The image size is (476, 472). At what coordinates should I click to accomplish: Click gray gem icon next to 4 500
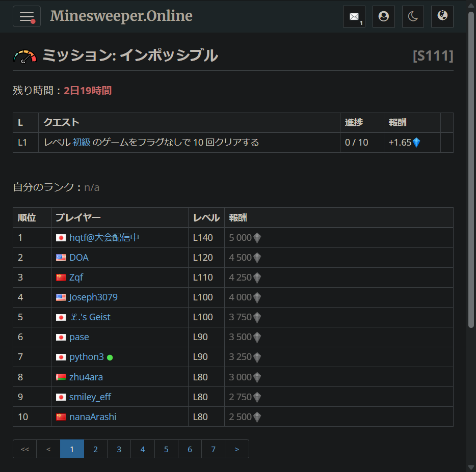pos(257,258)
